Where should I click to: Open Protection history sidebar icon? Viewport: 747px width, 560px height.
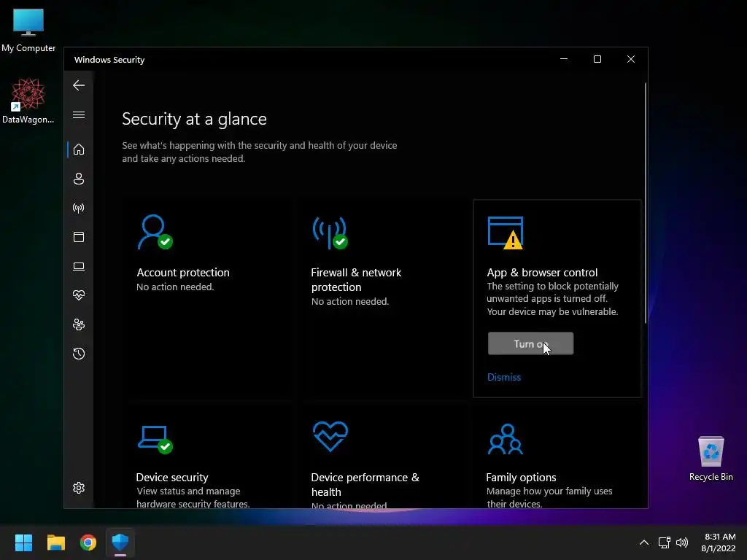pos(79,354)
